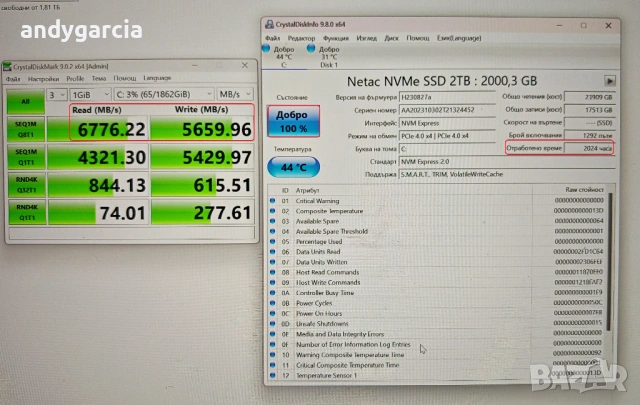The width and height of the screenshot is (640, 405).
Task: Start the RND4K Q32T1 test
Action: (x=26, y=185)
